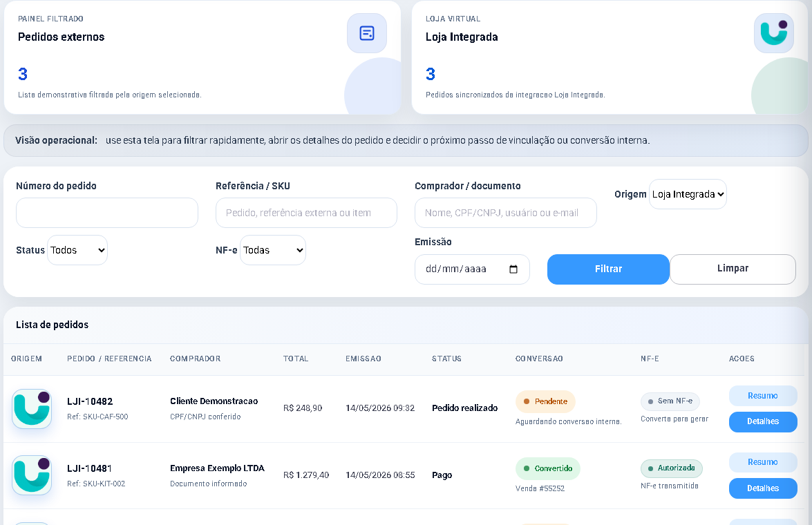Click the Converta para gerar text
This screenshot has height=525, width=812.
(x=674, y=419)
